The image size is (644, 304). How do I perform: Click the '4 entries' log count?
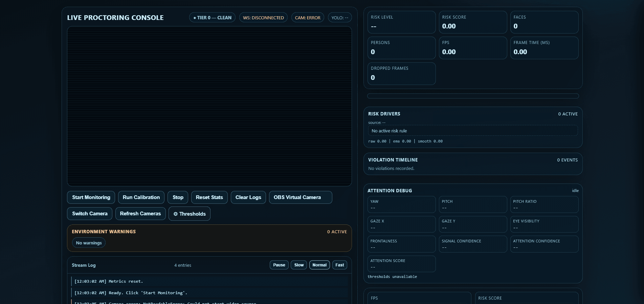(x=183, y=265)
